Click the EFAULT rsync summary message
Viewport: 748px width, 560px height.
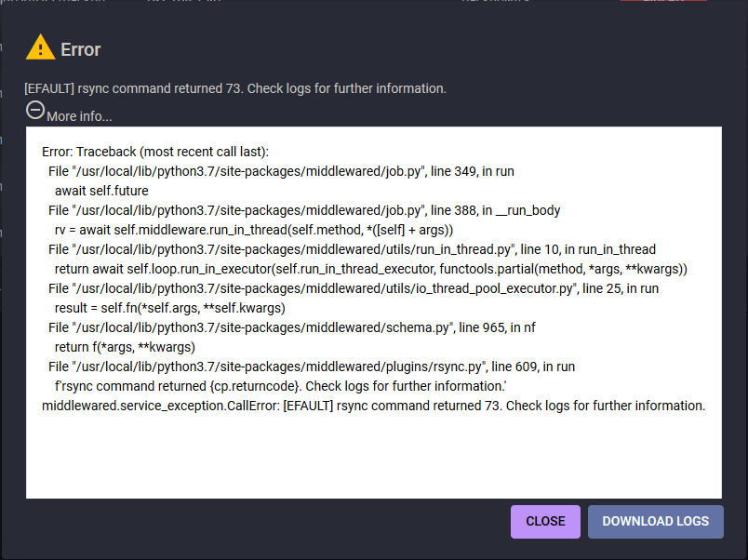click(235, 88)
